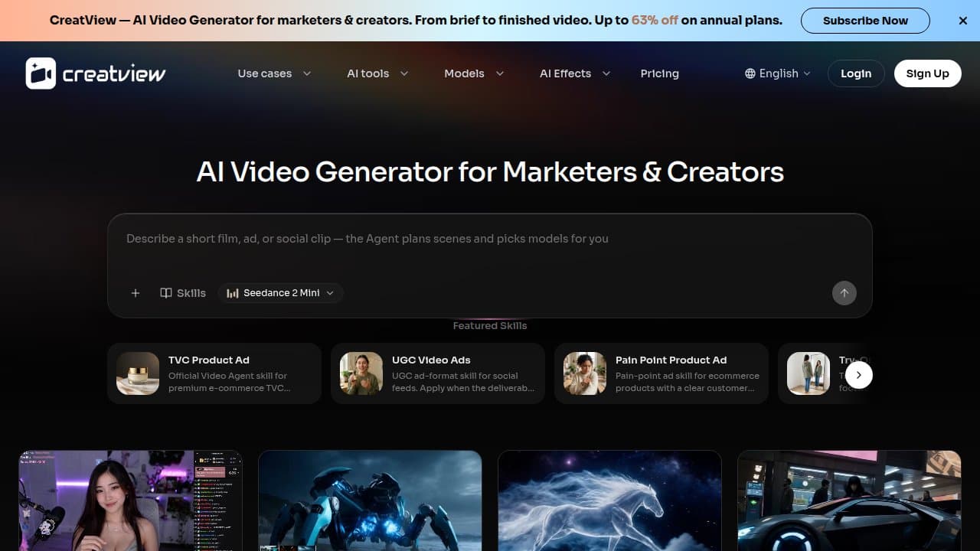Expand the AI Effects menu

coord(575,73)
